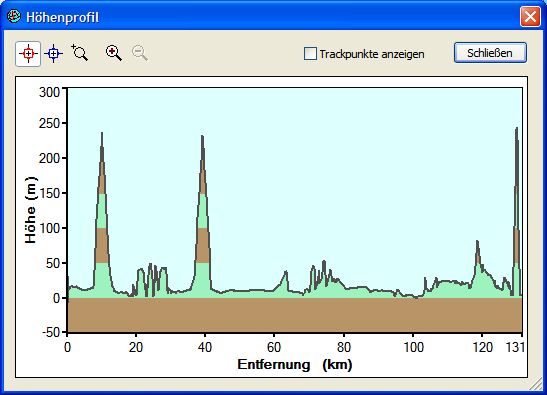Click the 'Höhe (m)' axis label

click(x=31, y=210)
